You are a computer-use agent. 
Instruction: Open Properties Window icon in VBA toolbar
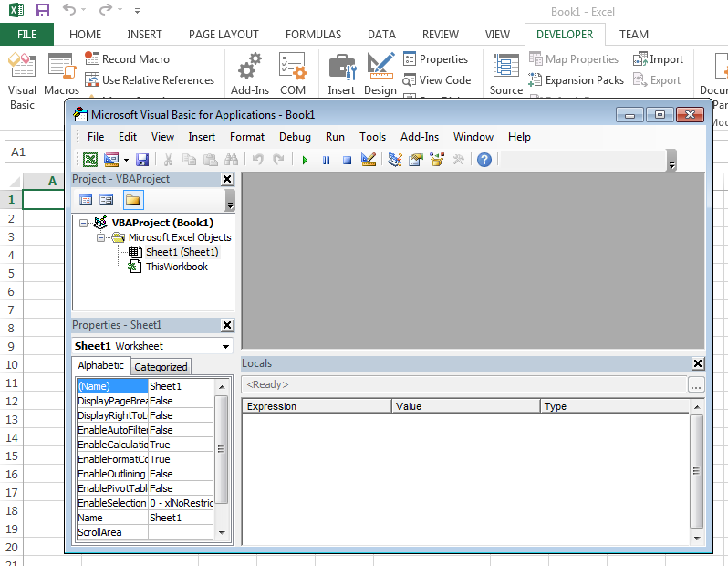pyautogui.click(x=416, y=160)
